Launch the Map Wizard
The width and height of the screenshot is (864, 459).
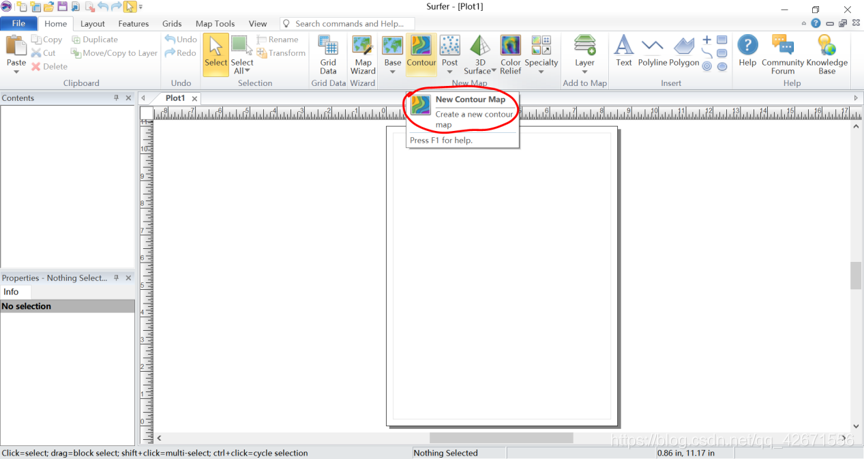363,55
